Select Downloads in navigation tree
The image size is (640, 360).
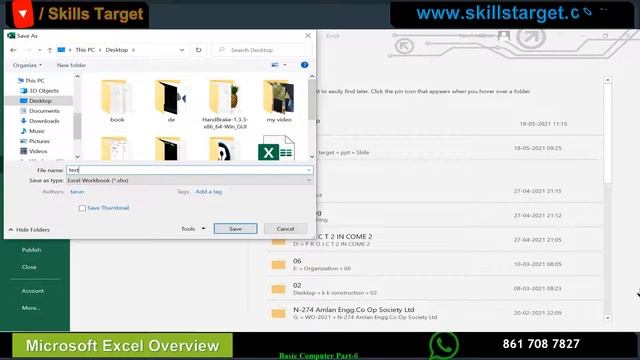coord(40,121)
